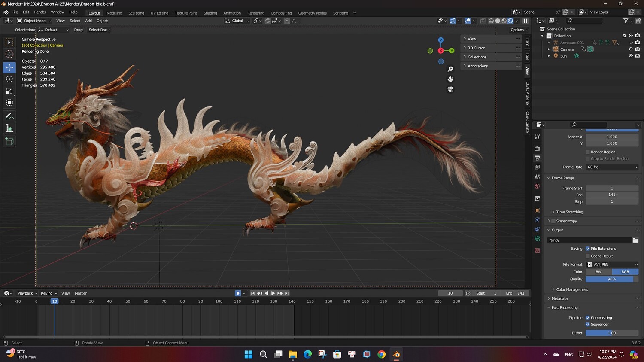The height and width of the screenshot is (362, 644).
Task: Select the Annotate pencil tool
Action: [x=9, y=116]
